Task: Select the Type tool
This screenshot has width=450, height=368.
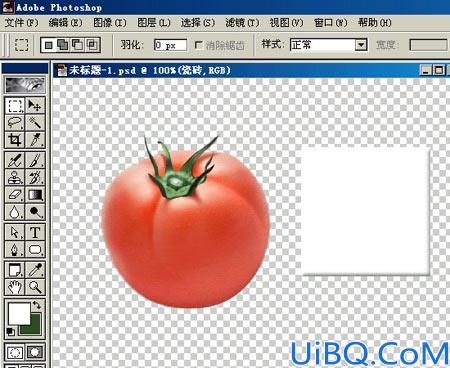Action: [x=35, y=232]
